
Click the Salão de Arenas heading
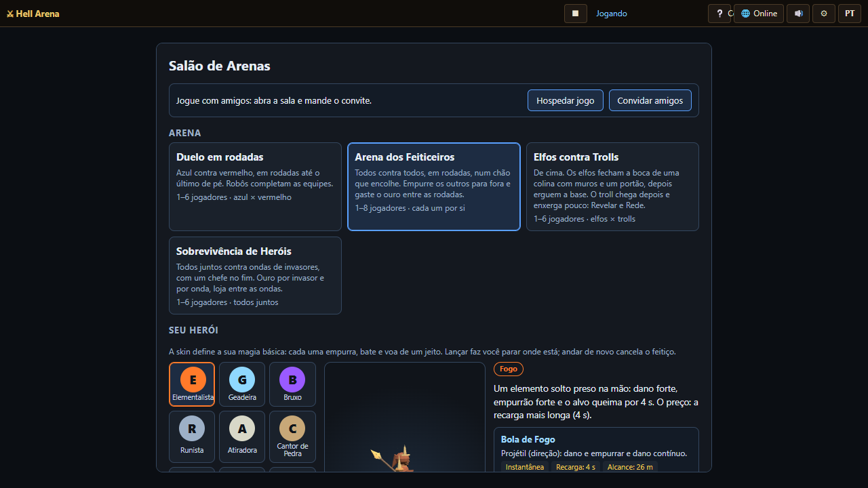(220, 66)
